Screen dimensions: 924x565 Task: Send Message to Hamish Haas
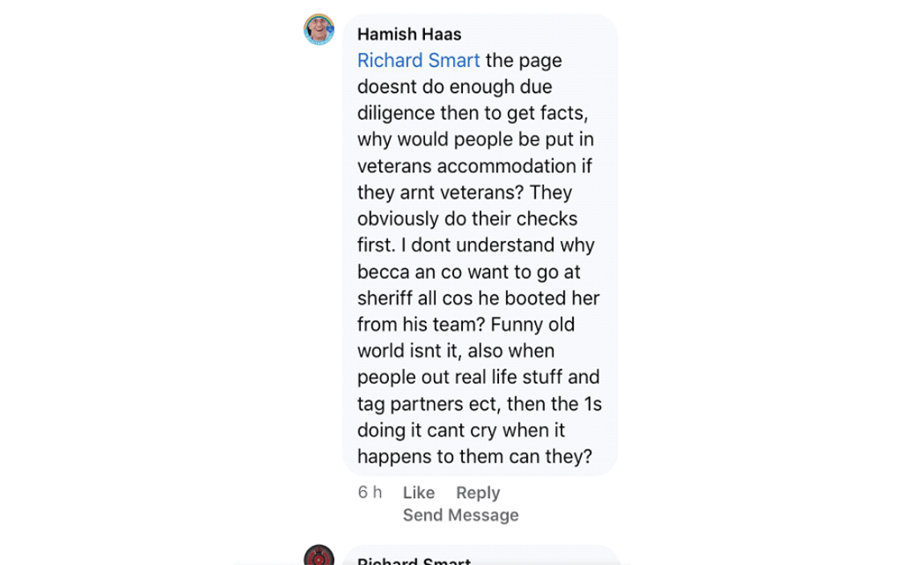(x=461, y=515)
